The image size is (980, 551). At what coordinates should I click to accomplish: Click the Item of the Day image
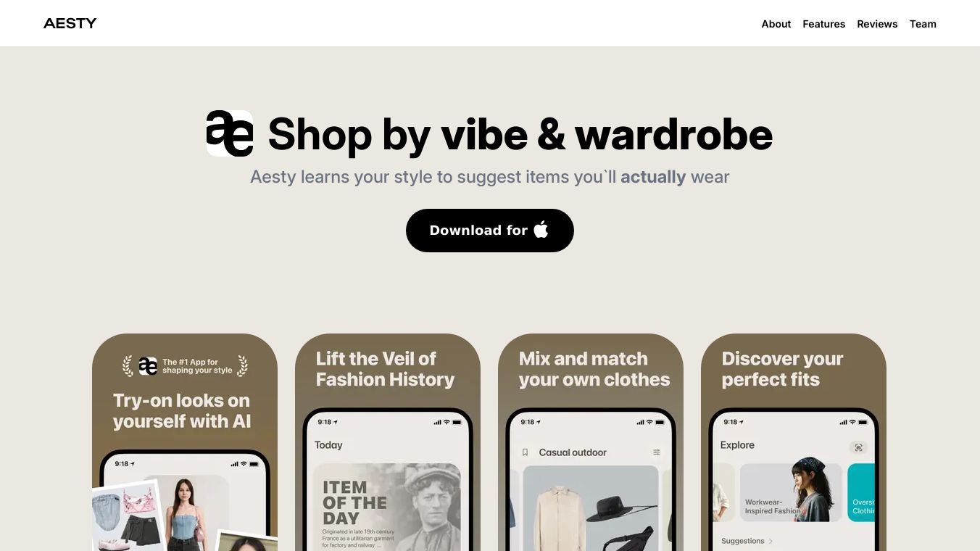[387, 507]
